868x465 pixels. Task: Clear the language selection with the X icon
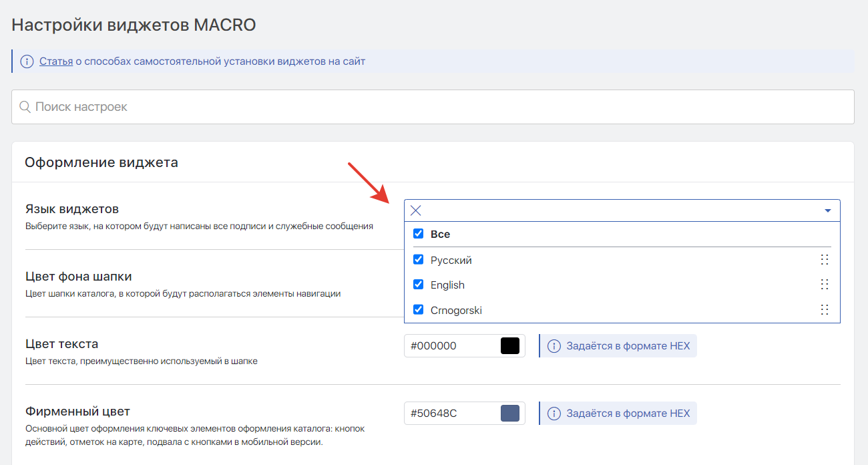click(x=415, y=210)
